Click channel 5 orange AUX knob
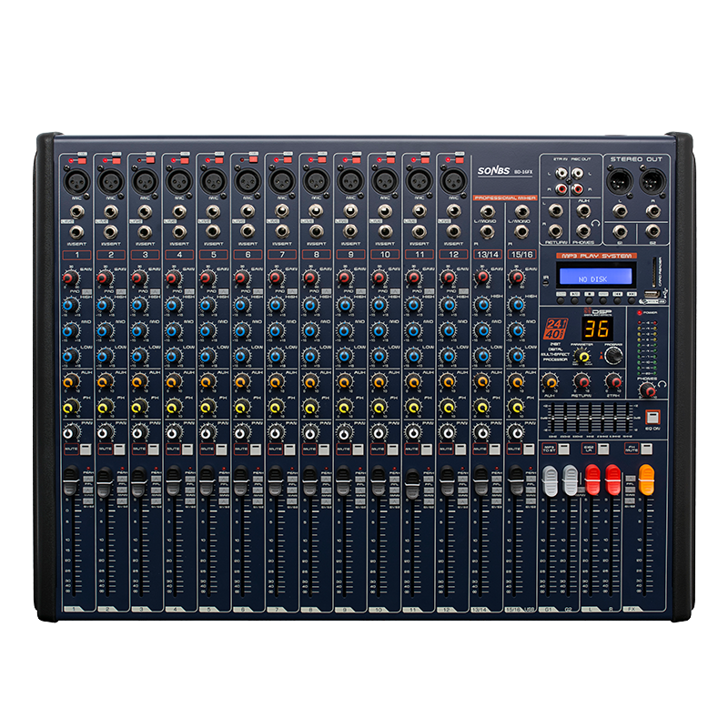 point(207,380)
